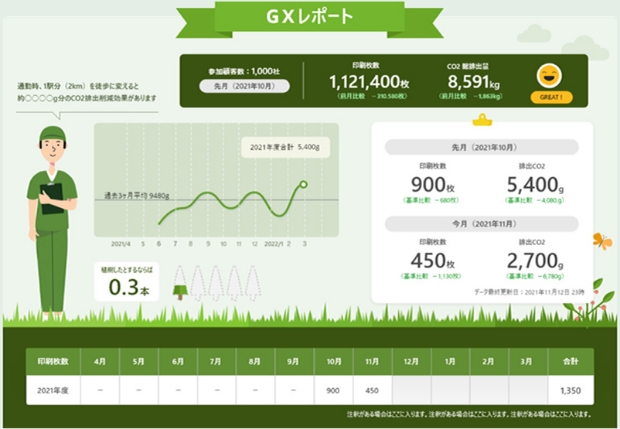This screenshot has width=620, height=429.
Task: Click the dash cell under 9月
Action: (293, 390)
